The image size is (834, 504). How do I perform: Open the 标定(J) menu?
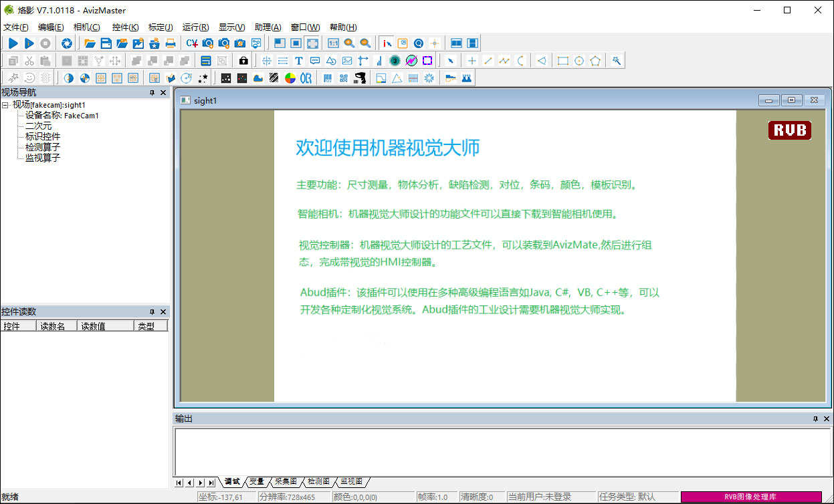pyautogui.click(x=161, y=27)
